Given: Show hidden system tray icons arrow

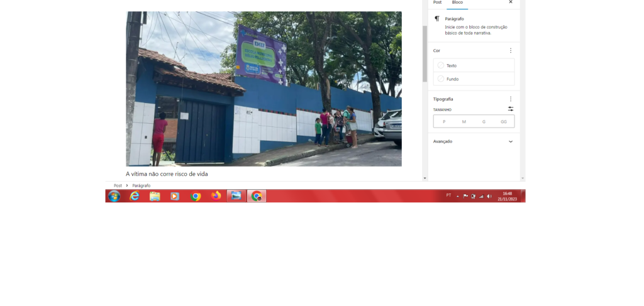Looking at the screenshot, I should coord(457,196).
